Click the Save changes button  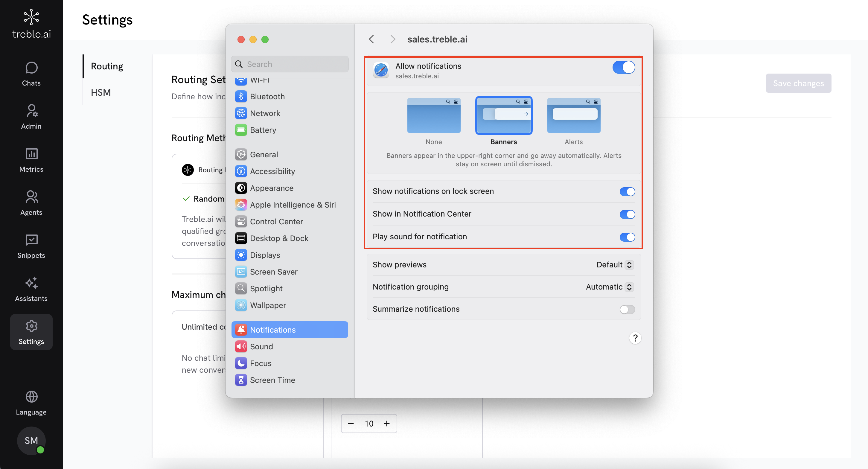pyautogui.click(x=798, y=83)
